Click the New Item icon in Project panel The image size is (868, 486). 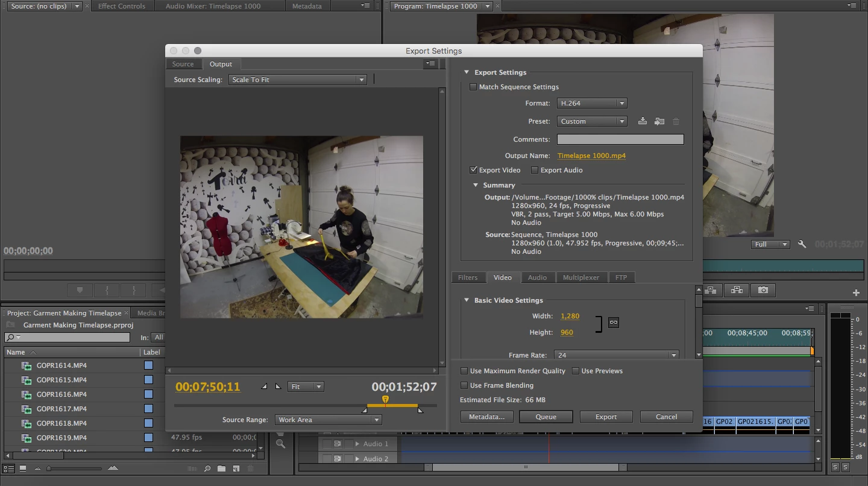click(236, 469)
